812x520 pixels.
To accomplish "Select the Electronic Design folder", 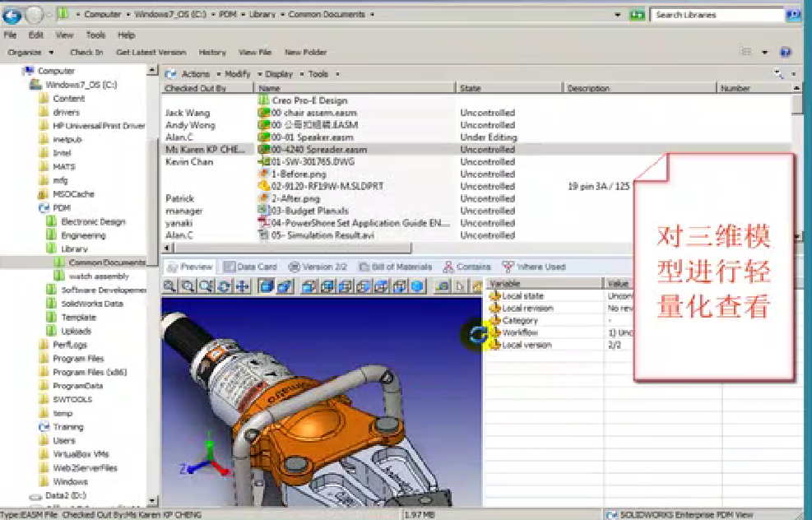I will point(93,221).
